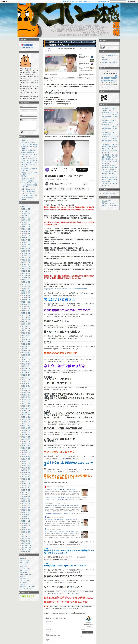Click このブログをリンクに追加する link
Screen dimensions: 138x644
click(109, 63)
